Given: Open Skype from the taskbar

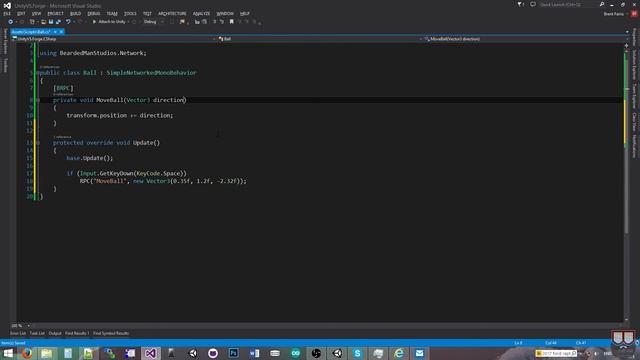Looking at the screenshot, I should (358, 353).
